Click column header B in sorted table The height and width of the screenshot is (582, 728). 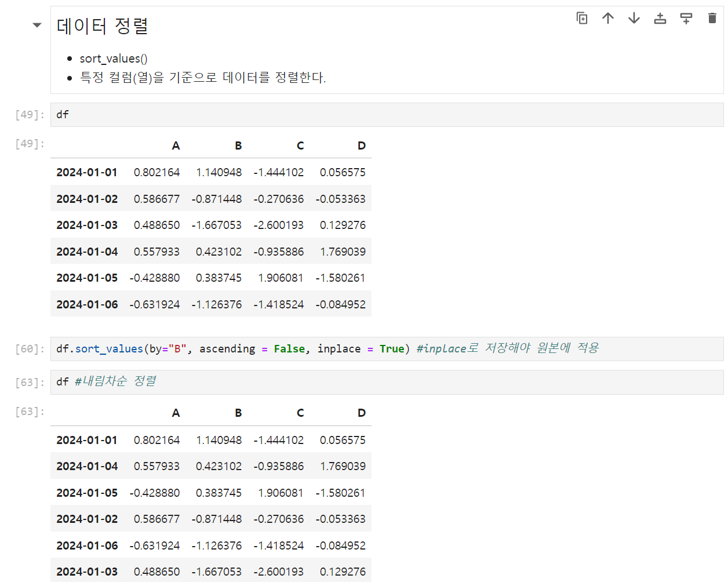coord(238,413)
